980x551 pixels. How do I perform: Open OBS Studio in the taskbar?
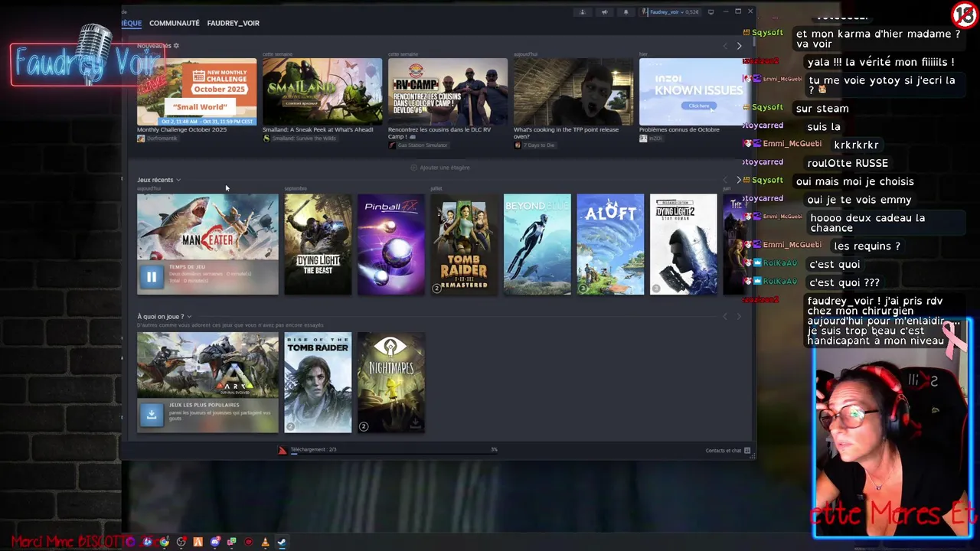tap(181, 542)
